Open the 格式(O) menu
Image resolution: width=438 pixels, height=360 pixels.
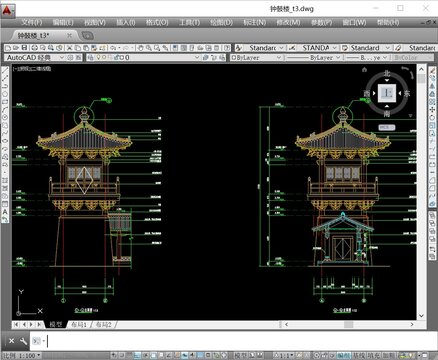(157, 22)
